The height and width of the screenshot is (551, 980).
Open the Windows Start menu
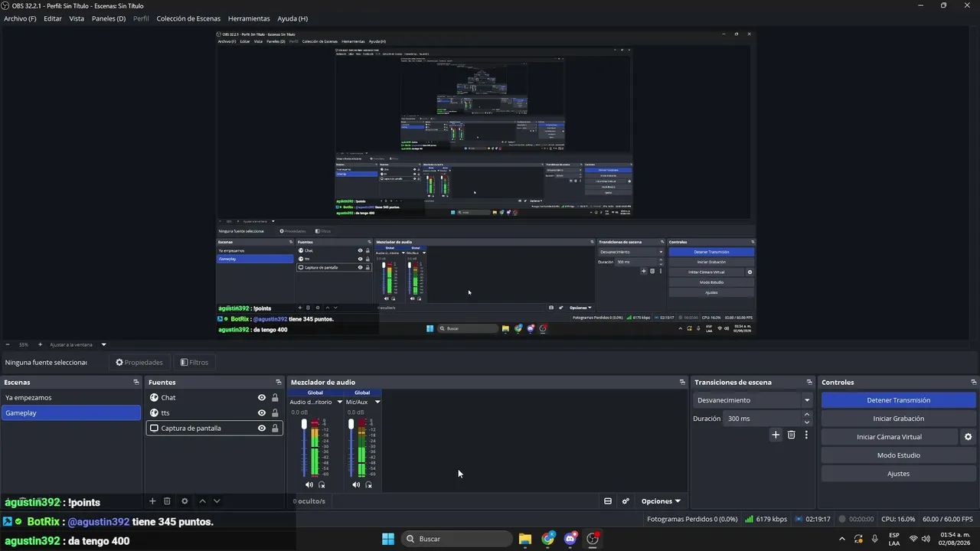(x=388, y=539)
